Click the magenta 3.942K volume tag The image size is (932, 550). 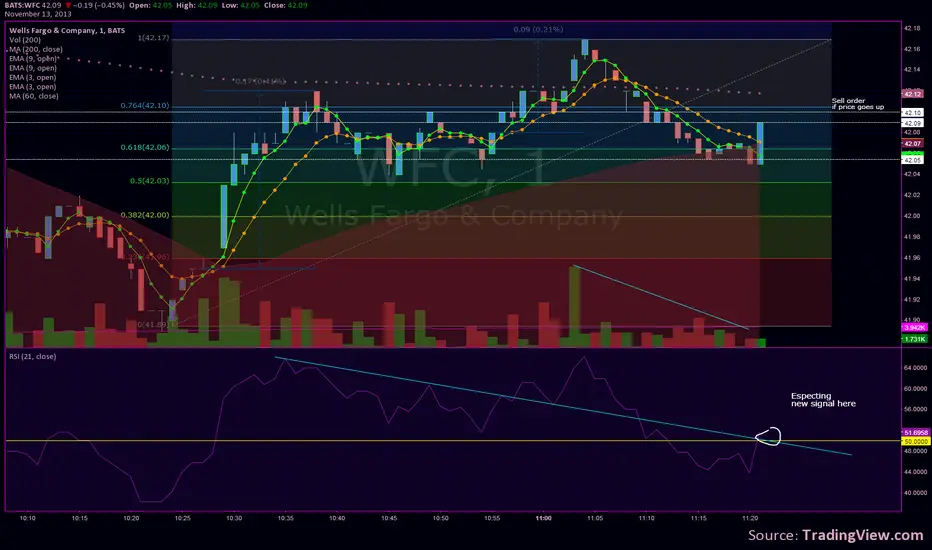[914, 328]
